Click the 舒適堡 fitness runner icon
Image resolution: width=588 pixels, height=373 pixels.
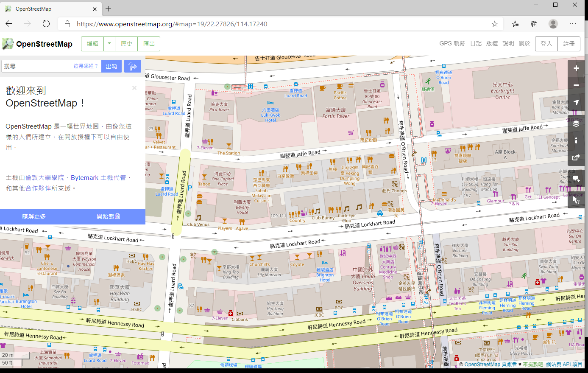pyautogui.click(x=428, y=81)
